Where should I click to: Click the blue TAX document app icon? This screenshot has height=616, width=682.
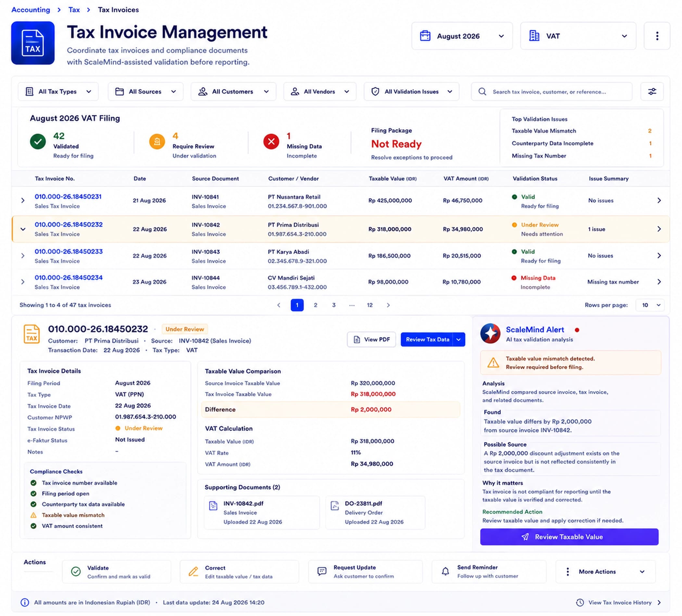33,43
